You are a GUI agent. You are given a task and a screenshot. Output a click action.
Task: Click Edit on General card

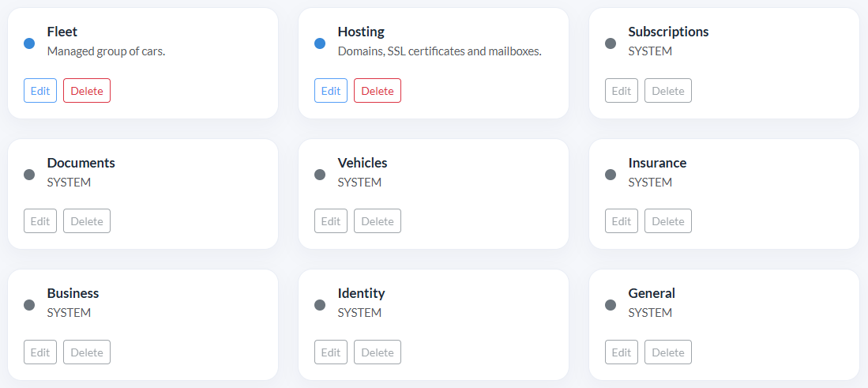[622, 352]
